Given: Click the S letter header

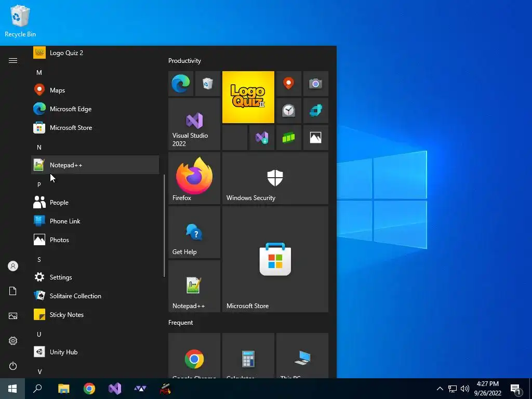Looking at the screenshot, I should tap(39, 260).
